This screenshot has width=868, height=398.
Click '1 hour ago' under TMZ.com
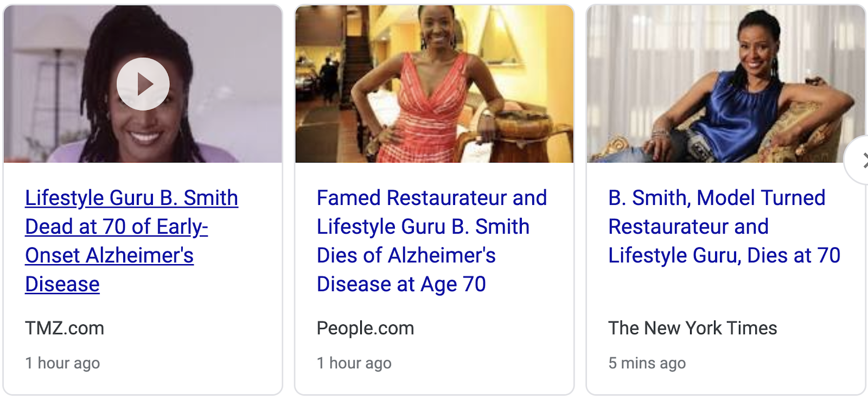(x=62, y=363)
